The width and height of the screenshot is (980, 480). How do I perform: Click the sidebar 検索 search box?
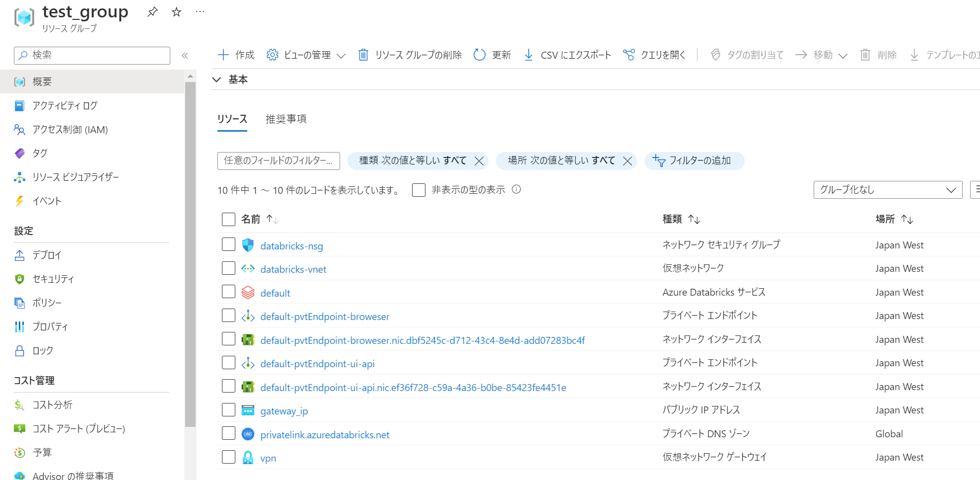point(92,55)
